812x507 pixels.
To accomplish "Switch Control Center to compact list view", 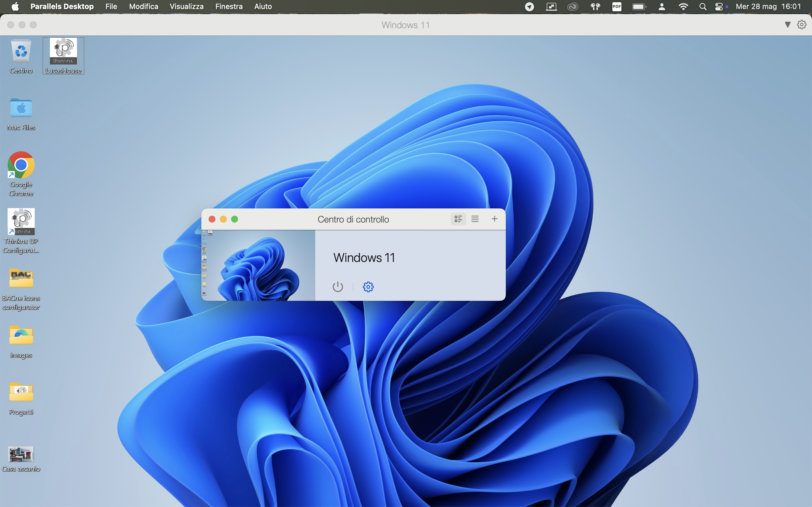I will (x=475, y=219).
